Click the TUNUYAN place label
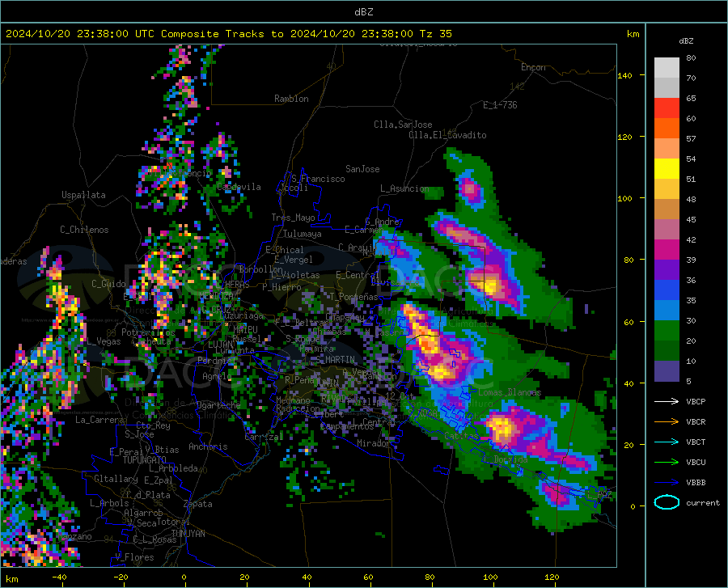The image size is (728, 588). pyautogui.click(x=188, y=534)
